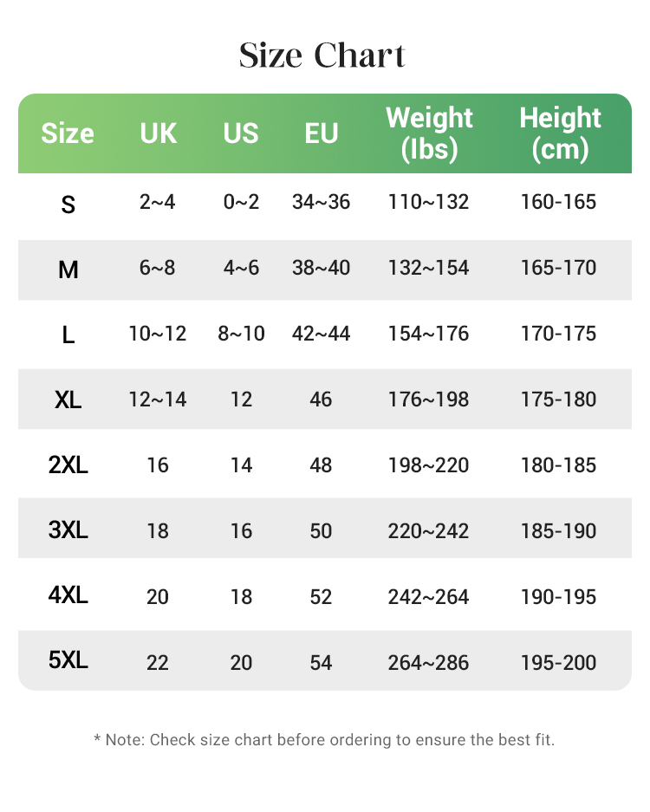Select the 5XL size row label

68,660
